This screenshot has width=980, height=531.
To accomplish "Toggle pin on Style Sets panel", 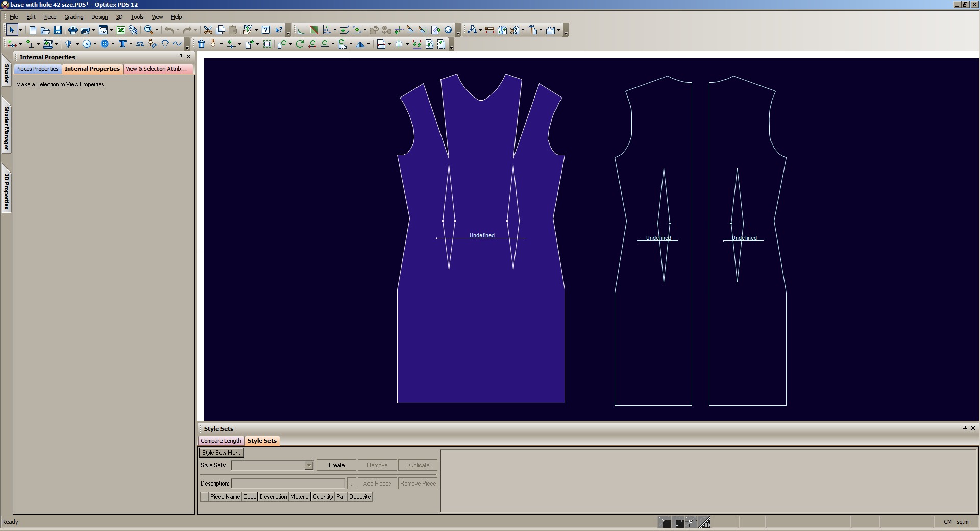I will [965, 428].
